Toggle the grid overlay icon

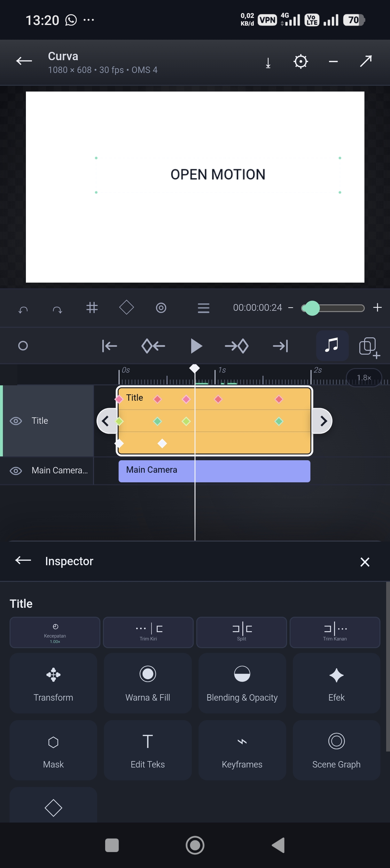click(92, 308)
